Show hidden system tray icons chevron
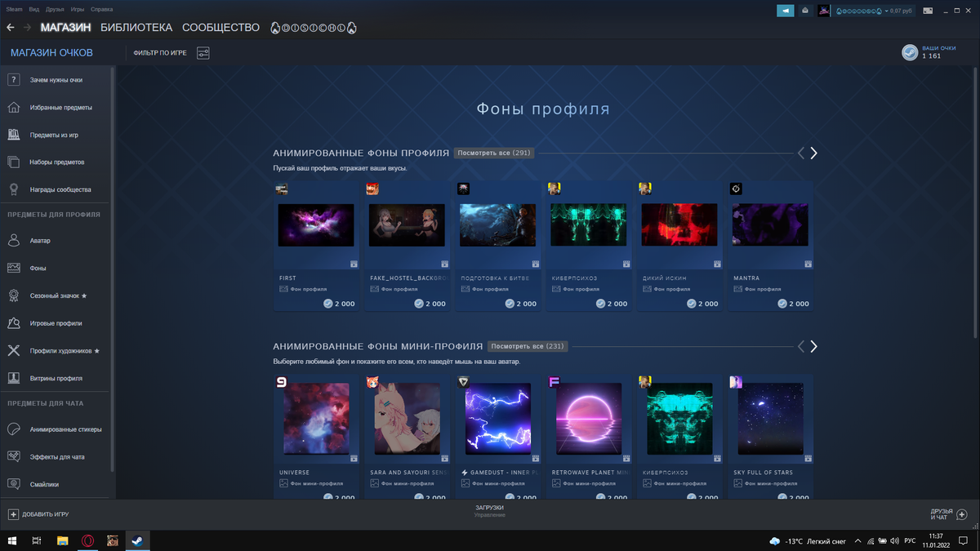 coord(857,540)
